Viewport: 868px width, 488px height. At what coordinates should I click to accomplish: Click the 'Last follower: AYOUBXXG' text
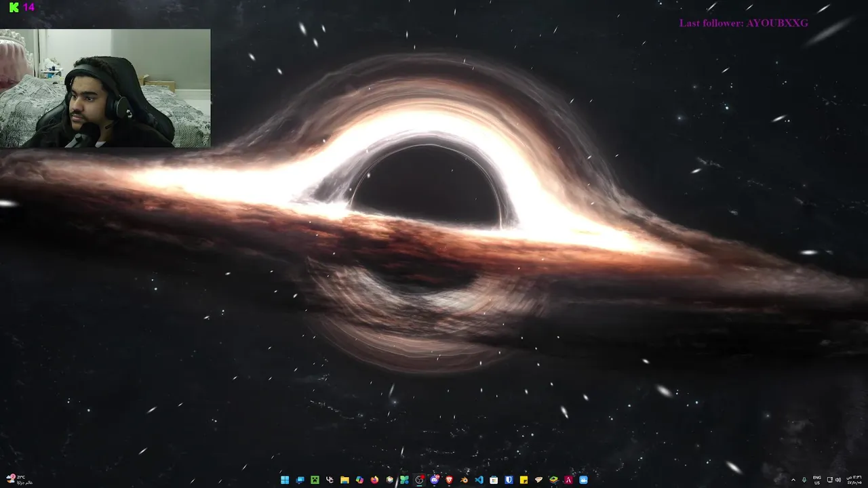pyautogui.click(x=744, y=23)
